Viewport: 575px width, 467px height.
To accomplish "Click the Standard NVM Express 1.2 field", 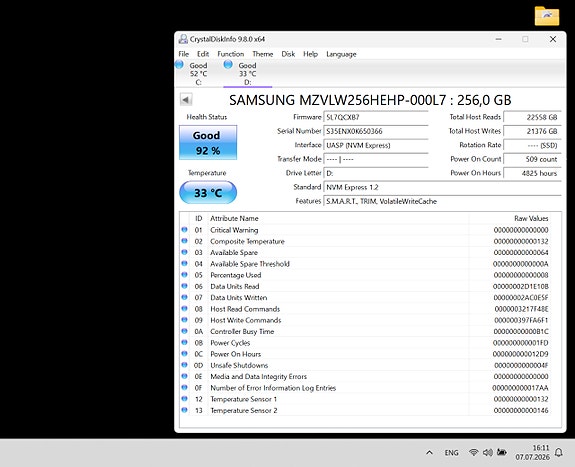I will click(442, 187).
